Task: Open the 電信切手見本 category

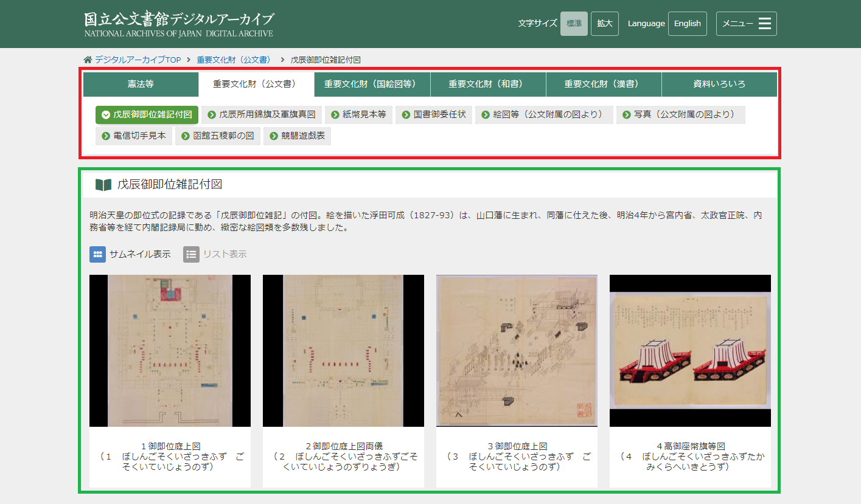Action: point(134,136)
